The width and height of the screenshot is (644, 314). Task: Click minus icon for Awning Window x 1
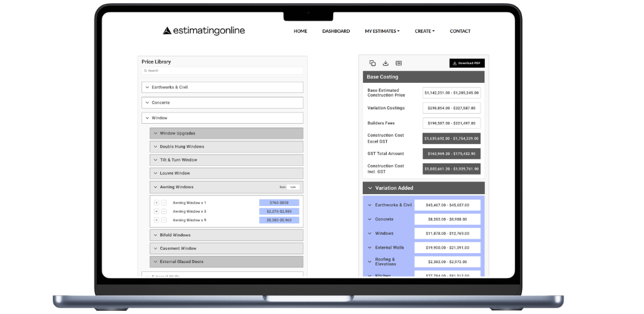164,203
